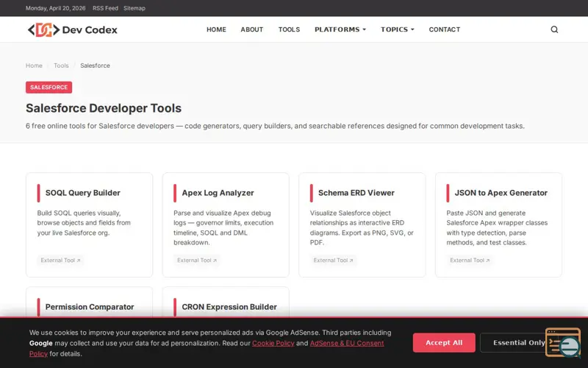Click External Tool tag under JSON to Apex Generator
Image resolution: width=588 pixels, height=368 pixels.
[x=470, y=261]
